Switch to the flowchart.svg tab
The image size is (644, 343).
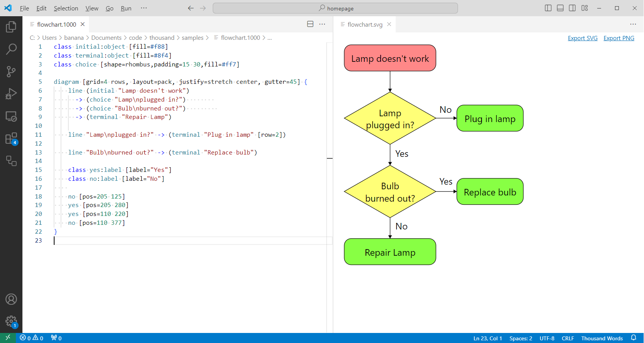pos(365,24)
